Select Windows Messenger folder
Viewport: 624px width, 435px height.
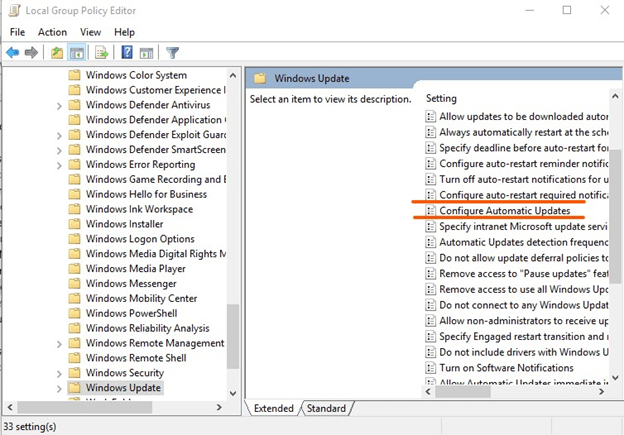tap(131, 283)
